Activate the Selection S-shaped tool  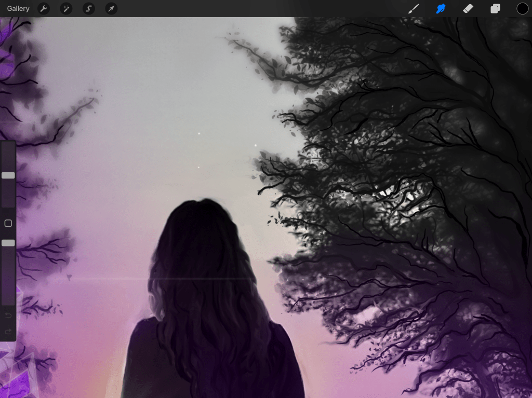click(x=89, y=9)
